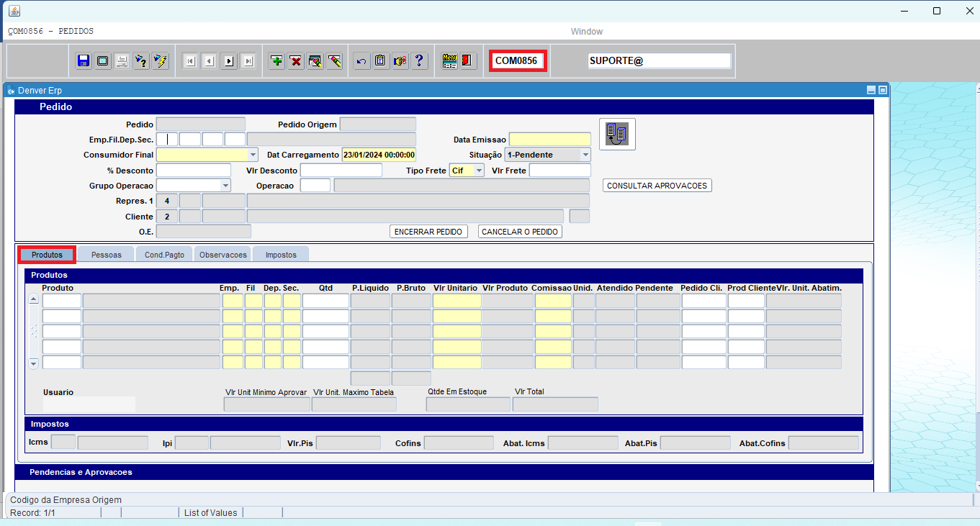The height and width of the screenshot is (526, 980).
Task: Click the first row Comissao field
Action: [x=553, y=301]
